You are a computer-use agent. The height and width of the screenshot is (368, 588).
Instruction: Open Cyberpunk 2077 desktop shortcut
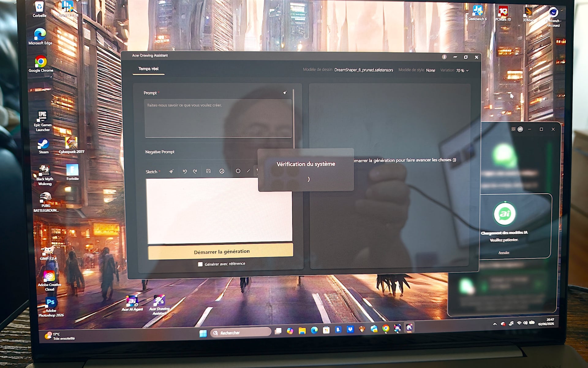71,145
